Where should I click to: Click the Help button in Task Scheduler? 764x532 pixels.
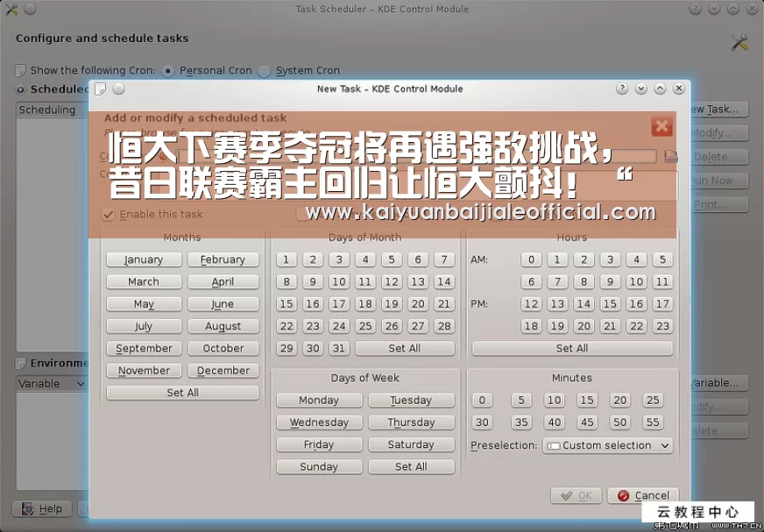click(42, 508)
